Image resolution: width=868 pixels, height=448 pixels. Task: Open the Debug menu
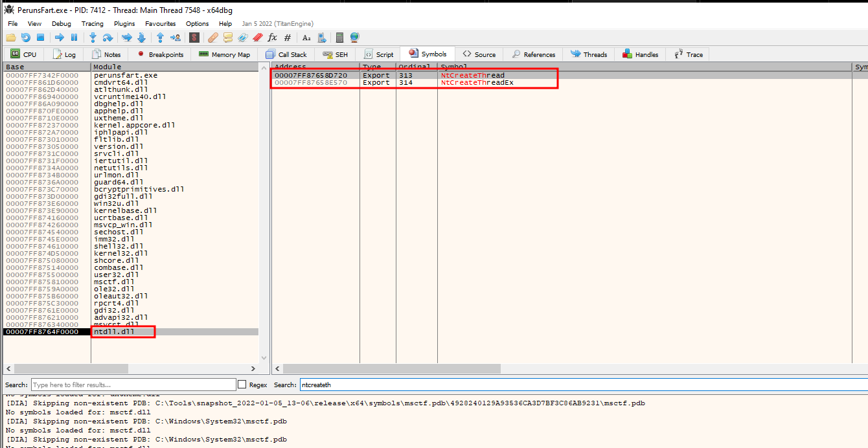click(x=62, y=23)
